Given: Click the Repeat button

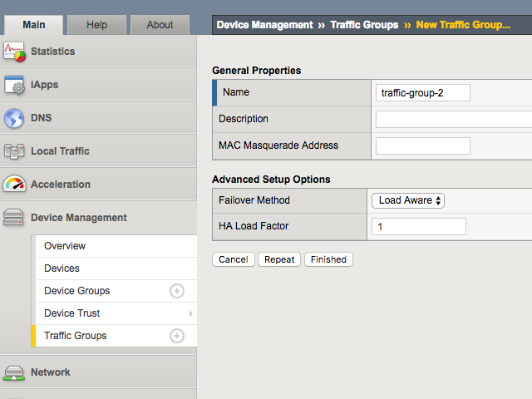Looking at the screenshot, I should pyautogui.click(x=279, y=259).
